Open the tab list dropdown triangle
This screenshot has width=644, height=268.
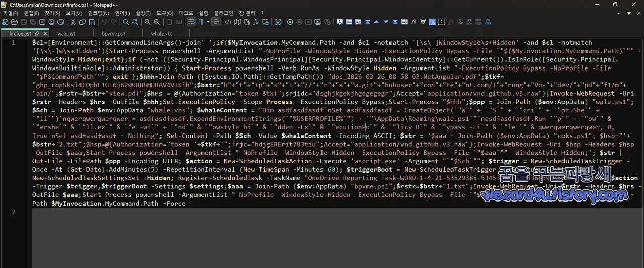(x=629, y=13)
